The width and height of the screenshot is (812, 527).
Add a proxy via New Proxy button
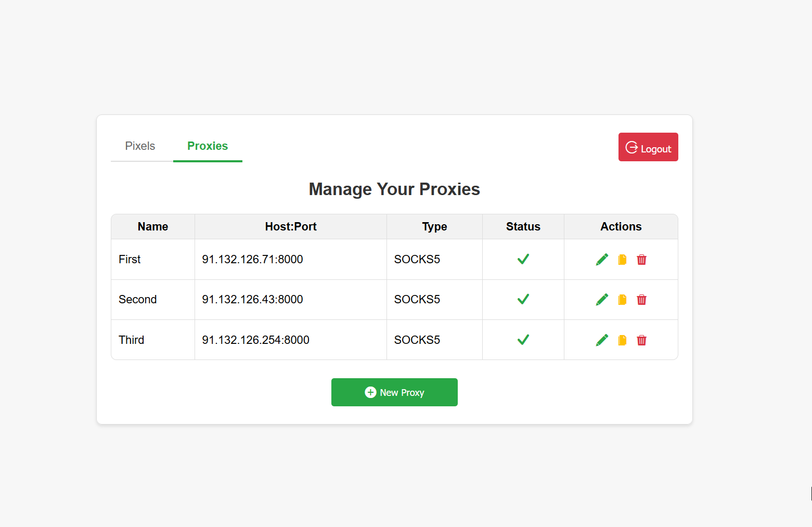394,392
